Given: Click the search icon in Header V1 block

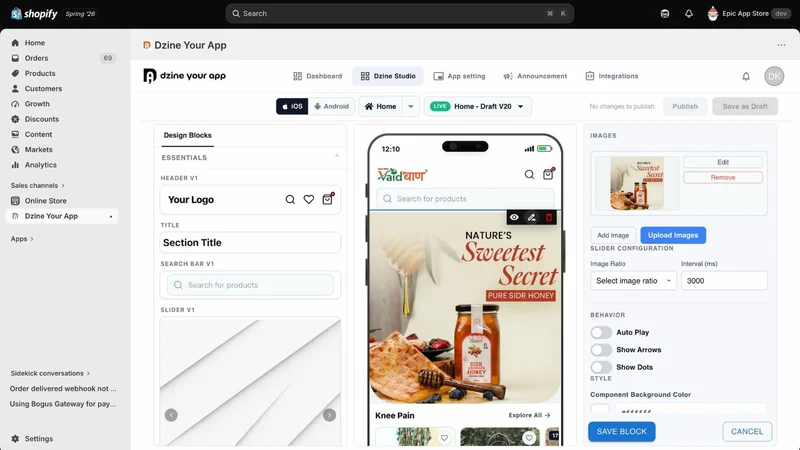Looking at the screenshot, I should click(290, 199).
